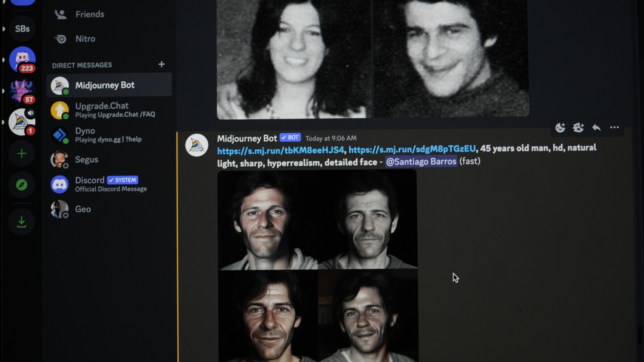Click the Add Reaction smiley icon

point(560,128)
